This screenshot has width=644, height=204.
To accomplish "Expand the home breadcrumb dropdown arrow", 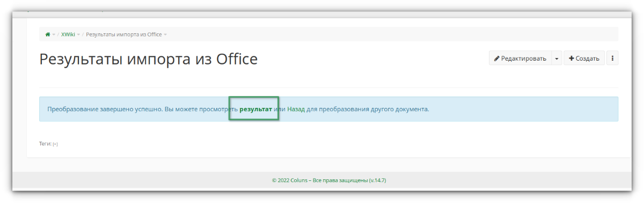I will 54,34.
